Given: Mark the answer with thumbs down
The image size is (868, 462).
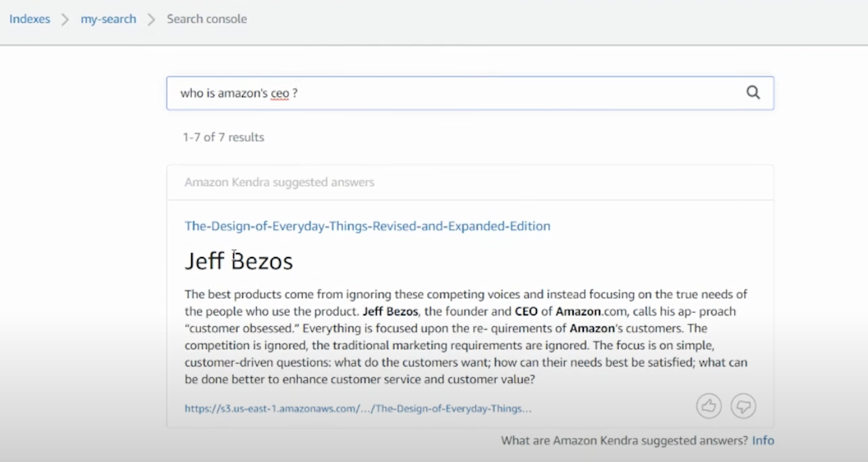Looking at the screenshot, I should pyautogui.click(x=744, y=406).
